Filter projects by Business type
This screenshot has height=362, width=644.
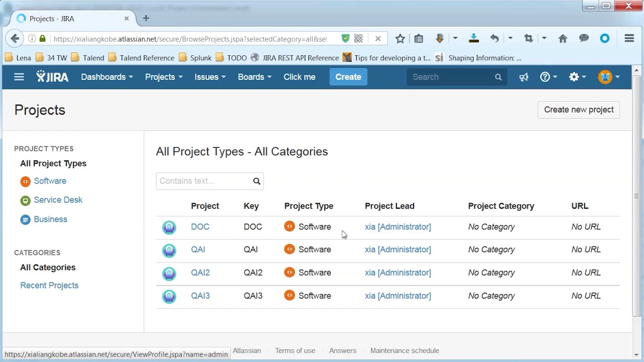(50, 219)
